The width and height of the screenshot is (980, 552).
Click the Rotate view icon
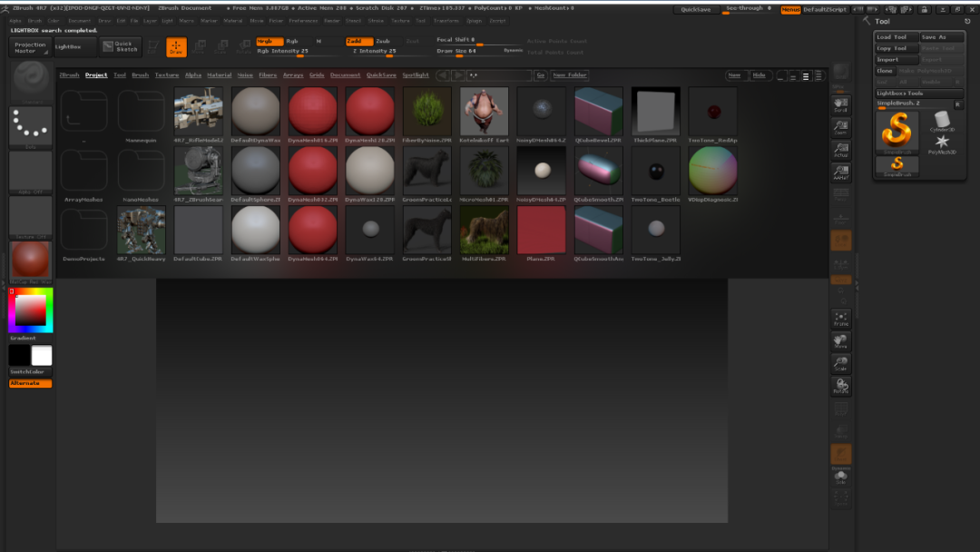(840, 387)
